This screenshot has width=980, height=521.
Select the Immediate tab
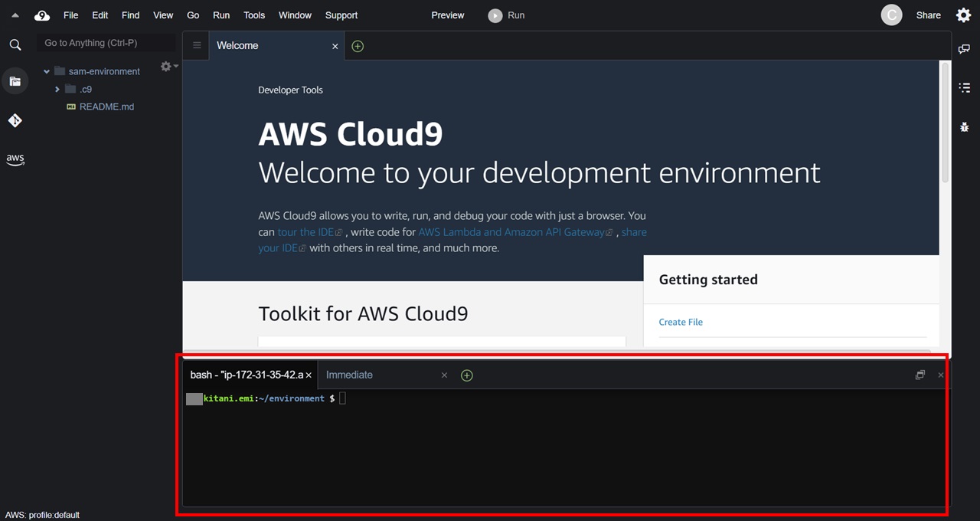(x=349, y=375)
